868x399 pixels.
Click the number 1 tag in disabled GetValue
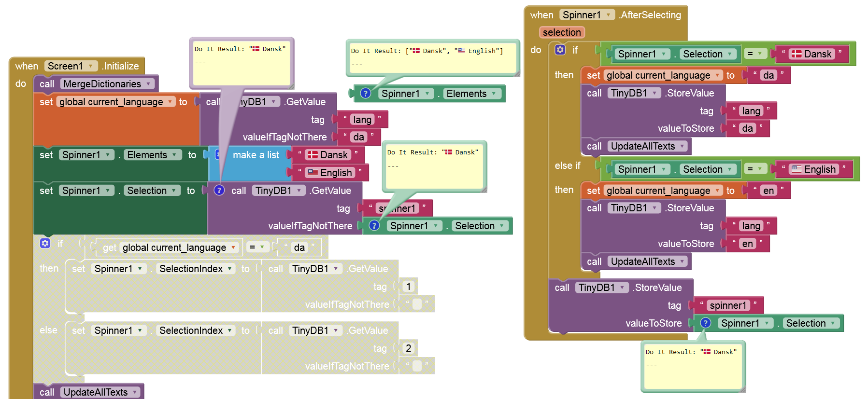[x=408, y=287]
